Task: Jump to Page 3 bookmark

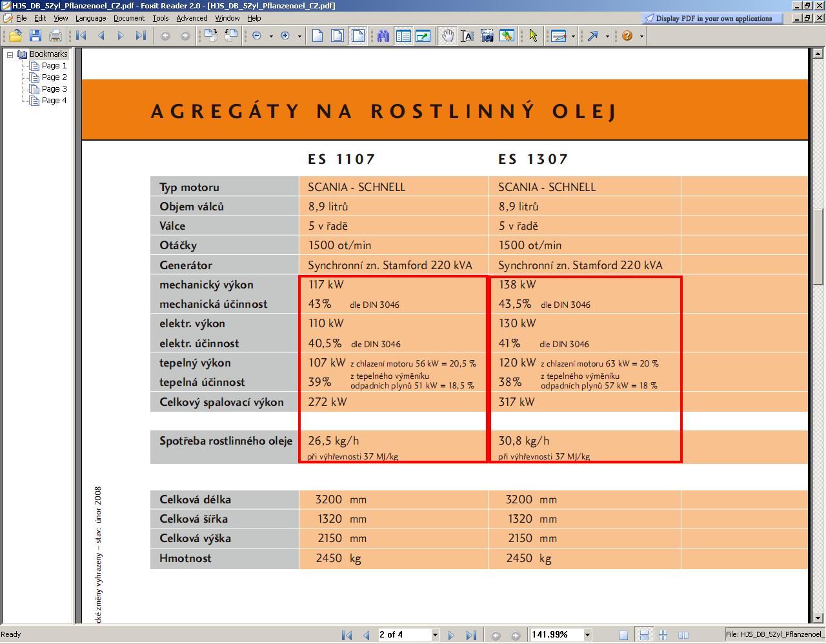Action: pos(54,89)
